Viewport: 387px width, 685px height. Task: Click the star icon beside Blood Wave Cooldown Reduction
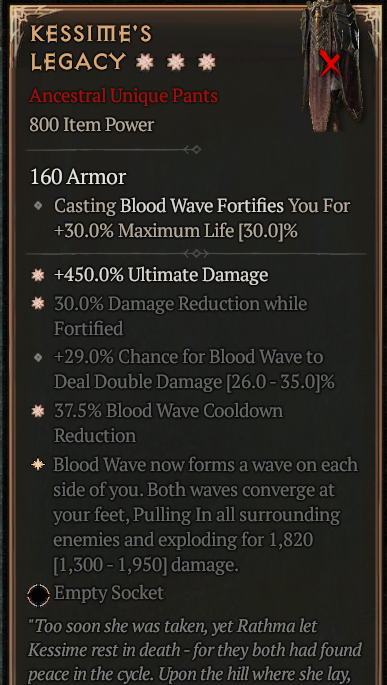pyautogui.click(x=38, y=411)
